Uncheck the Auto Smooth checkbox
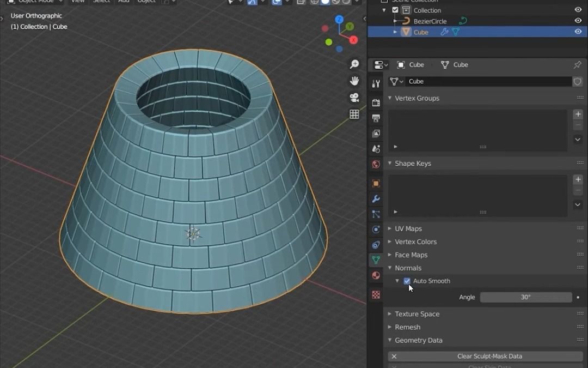The height and width of the screenshot is (368, 588). click(407, 281)
